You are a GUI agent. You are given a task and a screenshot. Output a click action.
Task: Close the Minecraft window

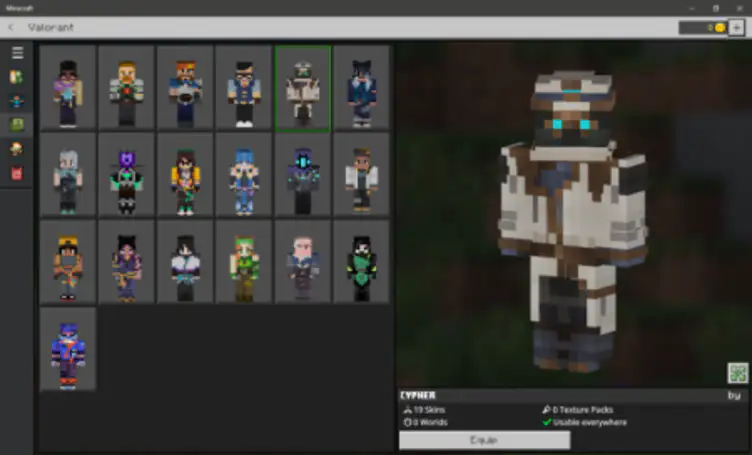pyautogui.click(x=740, y=8)
